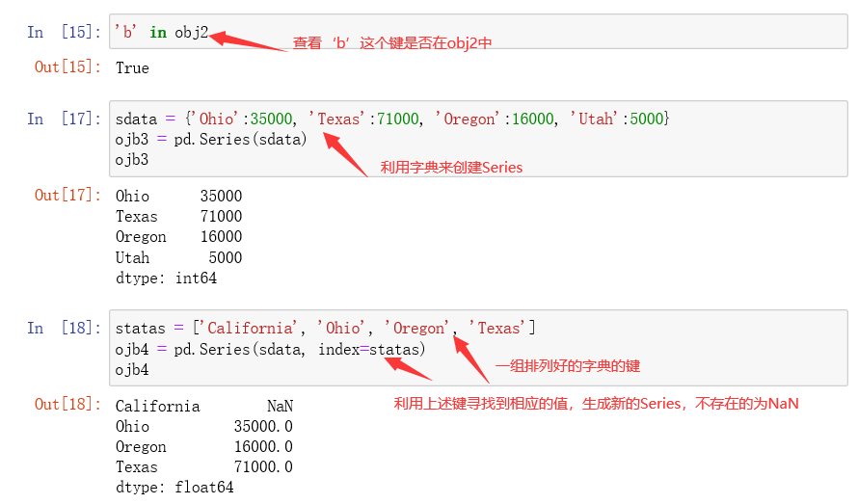Screen dimensions: 858x504
Task: Click the 'True' output of cell 15
Action: click(x=132, y=67)
